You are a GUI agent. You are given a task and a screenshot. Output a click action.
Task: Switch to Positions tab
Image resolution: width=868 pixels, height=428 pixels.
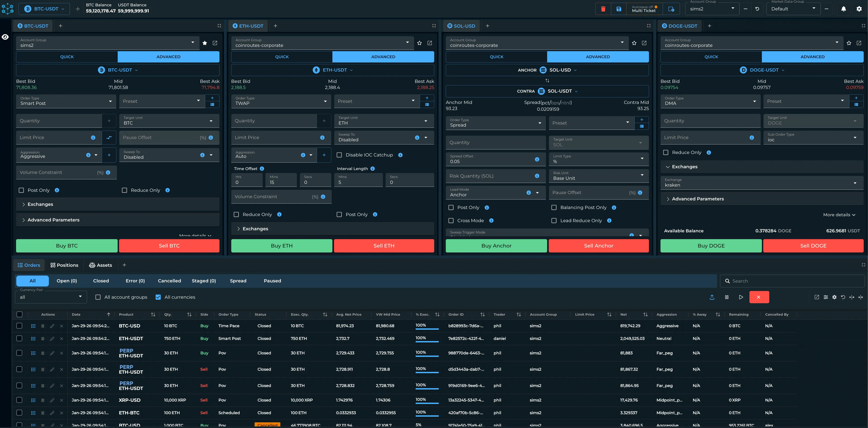click(64, 265)
